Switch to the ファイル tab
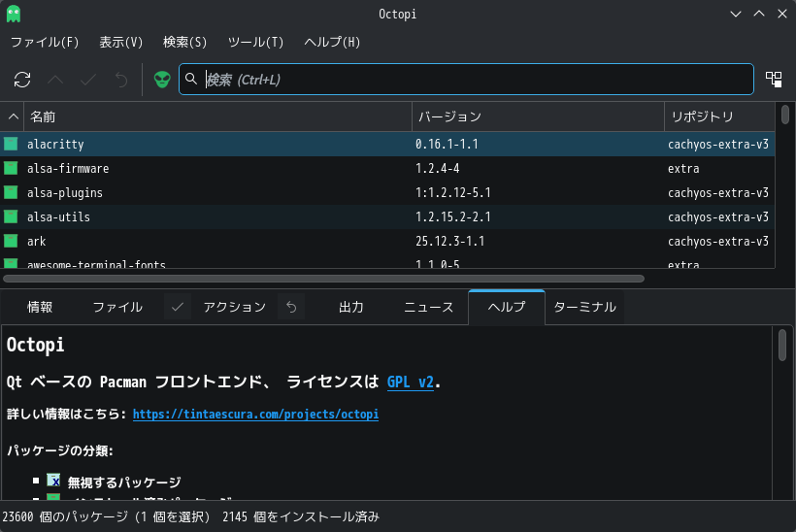This screenshot has height=532, width=796. (117, 307)
